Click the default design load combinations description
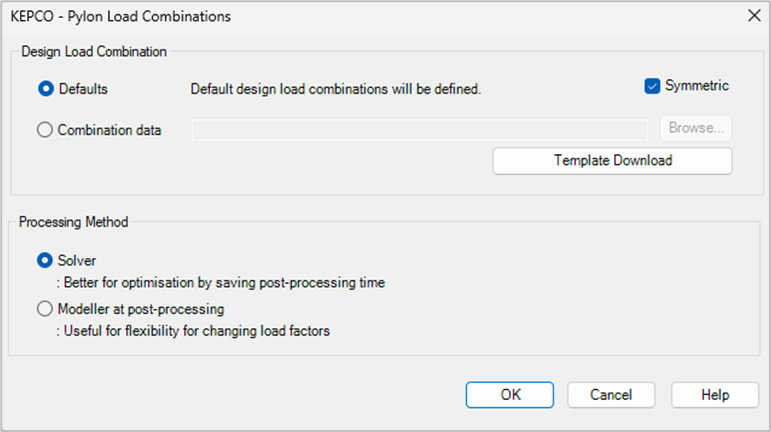Image resolution: width=771 pixels, height=432 pixels. pyautogui.click(x=336, y=89)
